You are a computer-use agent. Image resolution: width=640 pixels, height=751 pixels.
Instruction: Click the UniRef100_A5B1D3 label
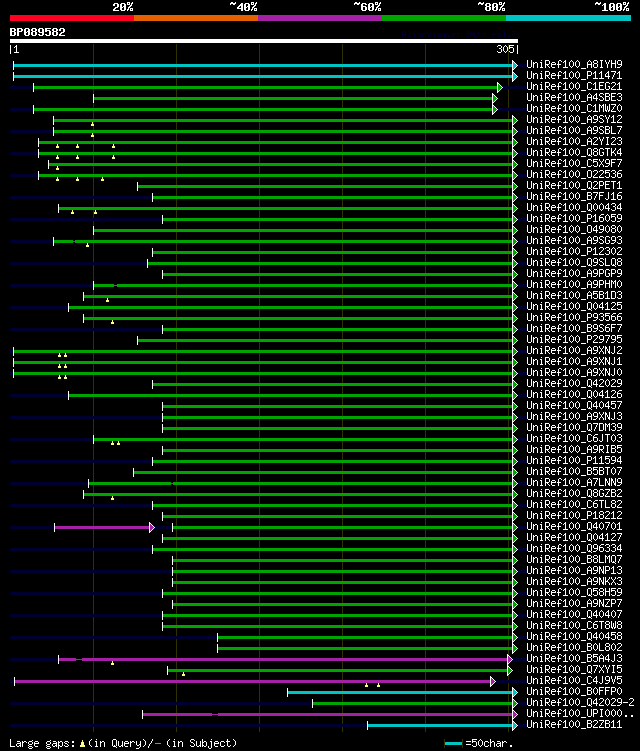[x=574, y=296]
